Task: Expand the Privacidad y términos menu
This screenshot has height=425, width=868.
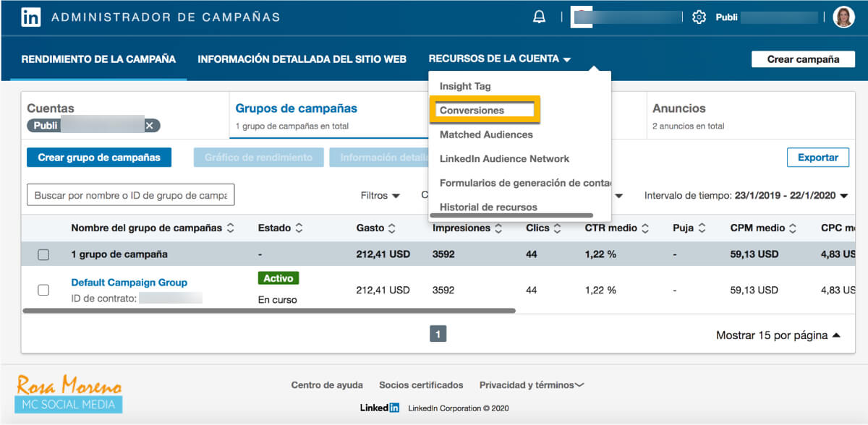Action: click(x=532, y=385)
